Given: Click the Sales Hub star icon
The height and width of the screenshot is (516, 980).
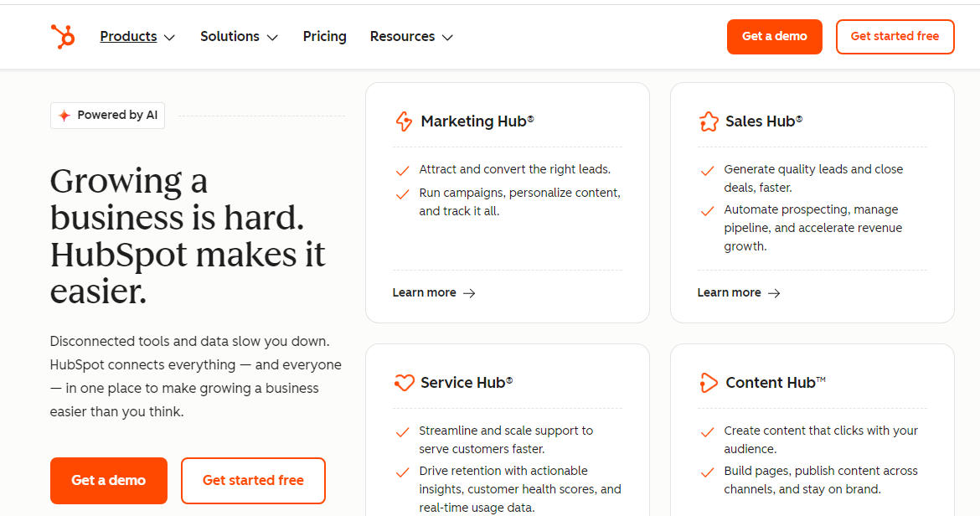Looking at the screenshot, I should point(709,121).
